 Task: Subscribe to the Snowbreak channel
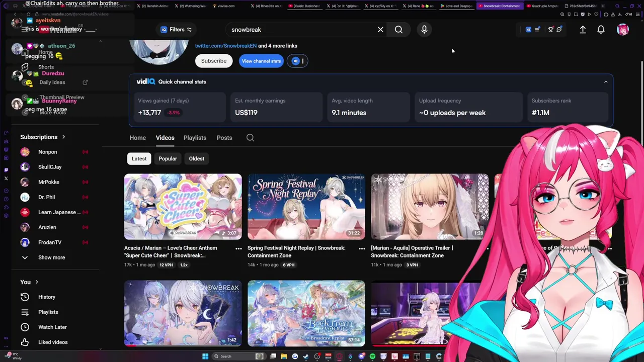tap(214, 61)
